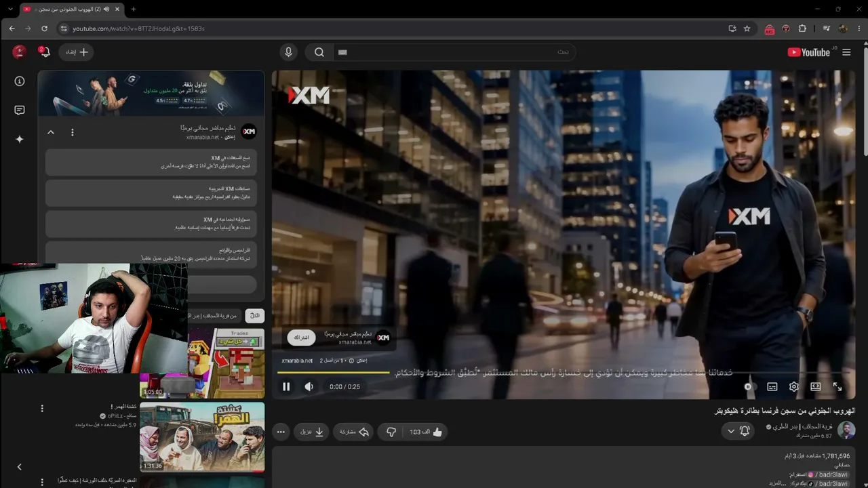Open the channel avatar below video
868x488 pixels.
846,430
